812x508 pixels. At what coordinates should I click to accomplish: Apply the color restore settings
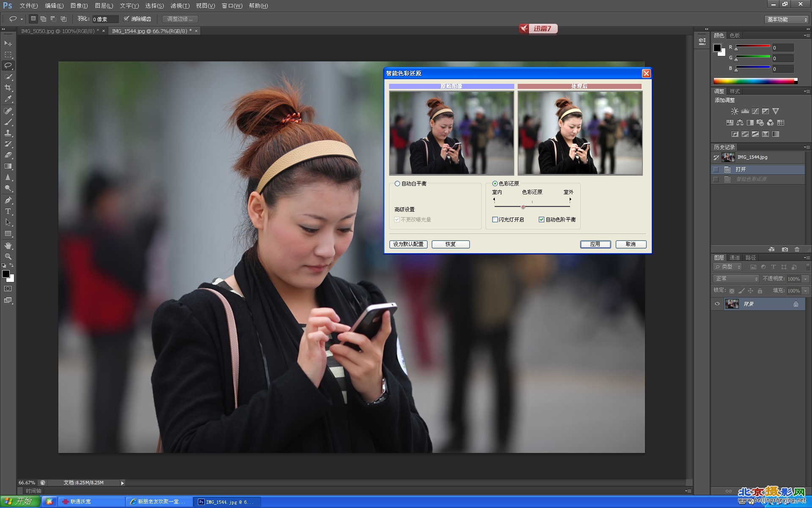click(x=595, y=244)
